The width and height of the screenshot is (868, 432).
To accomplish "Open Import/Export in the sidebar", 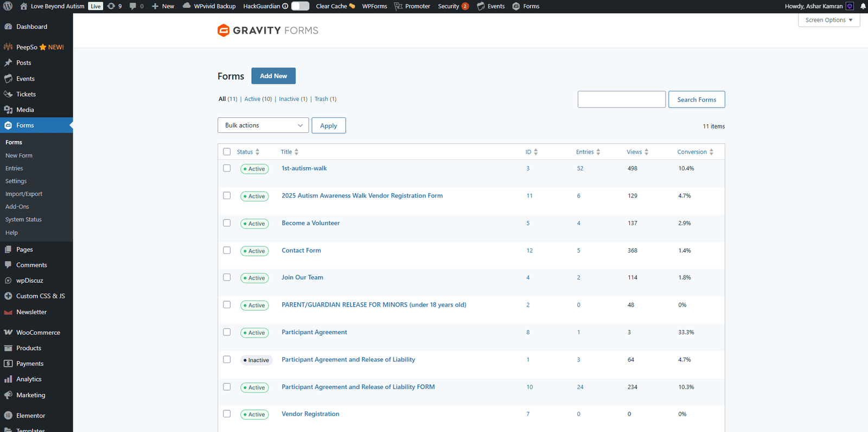I will pyautogui.click(x=24, y=194).
